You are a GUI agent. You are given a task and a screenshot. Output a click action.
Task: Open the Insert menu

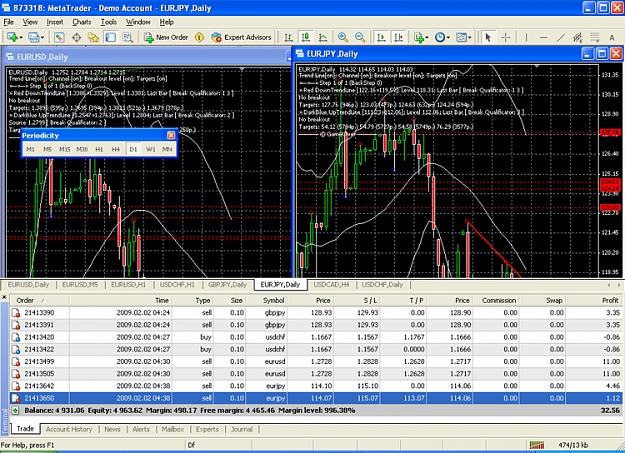click(x=55, y=22)
